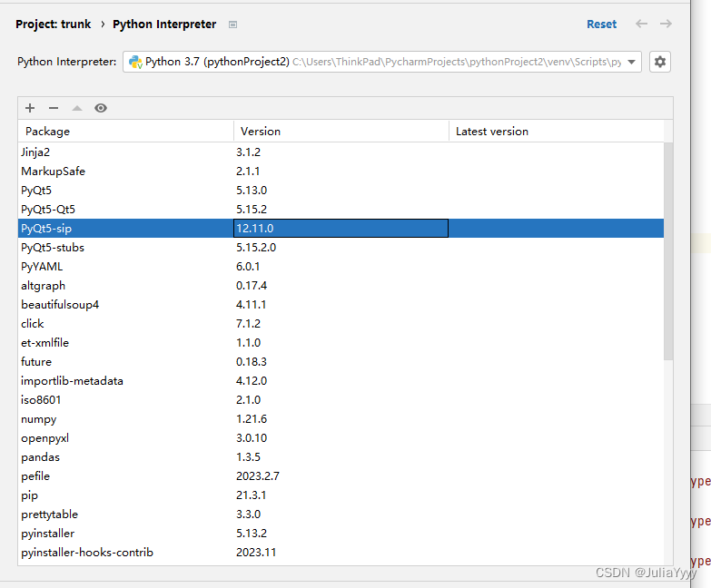711x588 pixels.
Task: Select the pyinstaller-hooks-contrib package
Action: [x=341, y=553]
